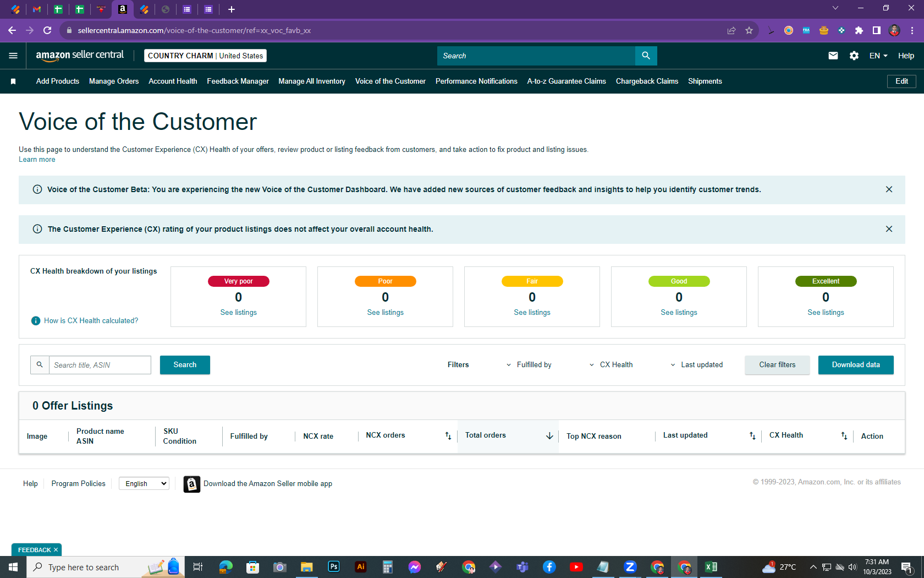Open the English language select in footer

click(144, 483)
